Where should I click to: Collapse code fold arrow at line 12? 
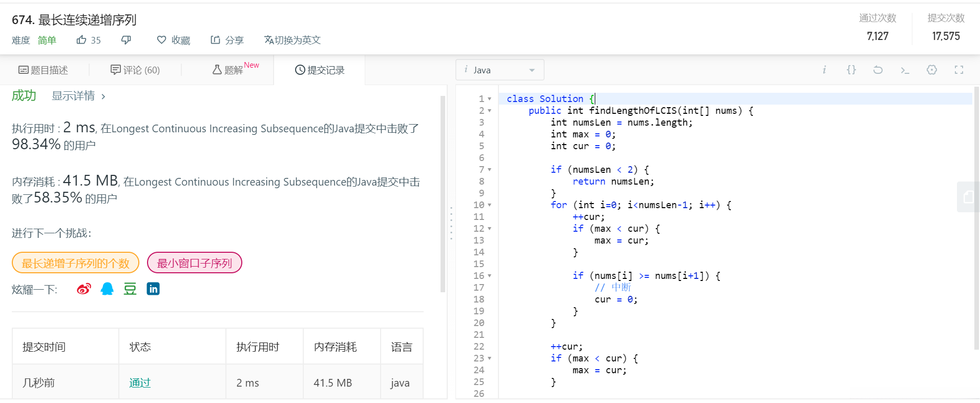490,229
